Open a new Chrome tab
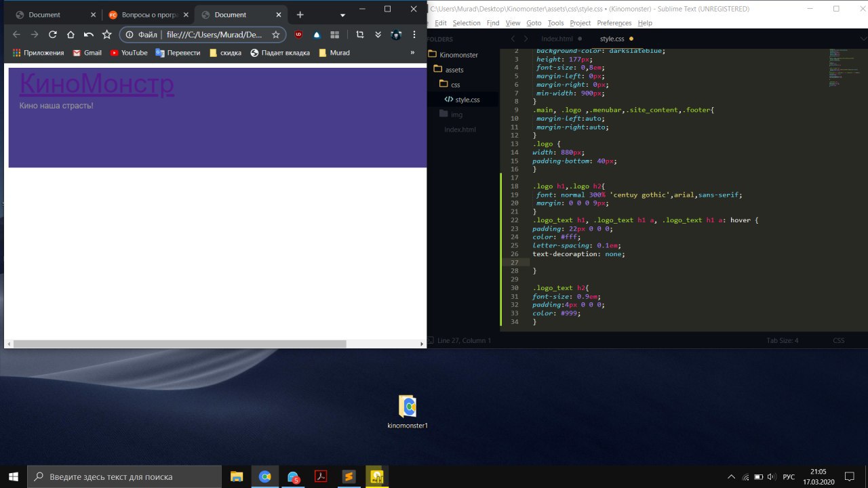Image resolution: width=868 pixels, height=488 pixels. coord(300,15)
